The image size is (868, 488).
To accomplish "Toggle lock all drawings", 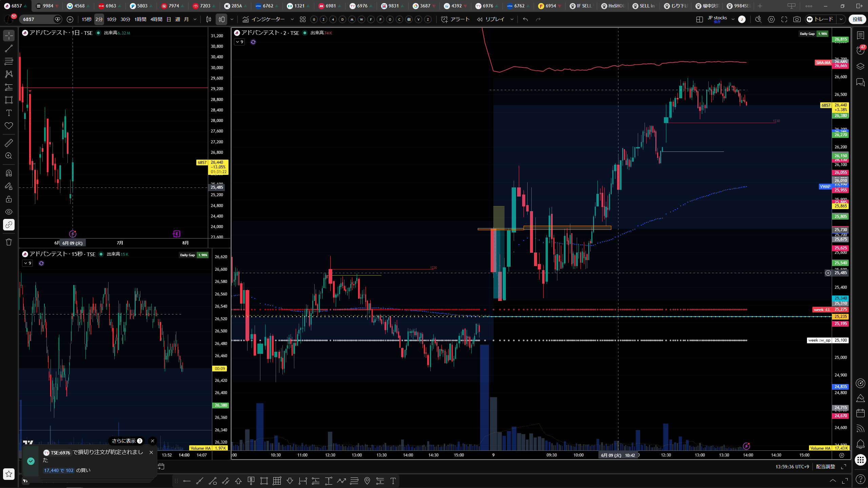I will (9, 199).
